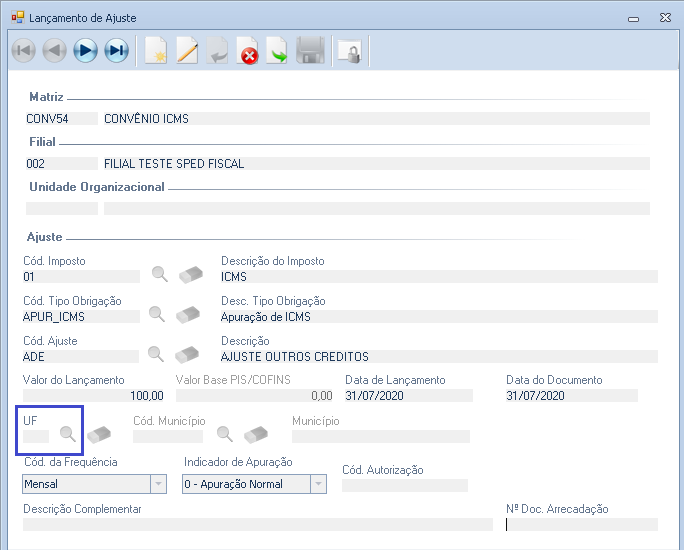
Task: Click the Unidade Organizacional code field
Action: 62,208
